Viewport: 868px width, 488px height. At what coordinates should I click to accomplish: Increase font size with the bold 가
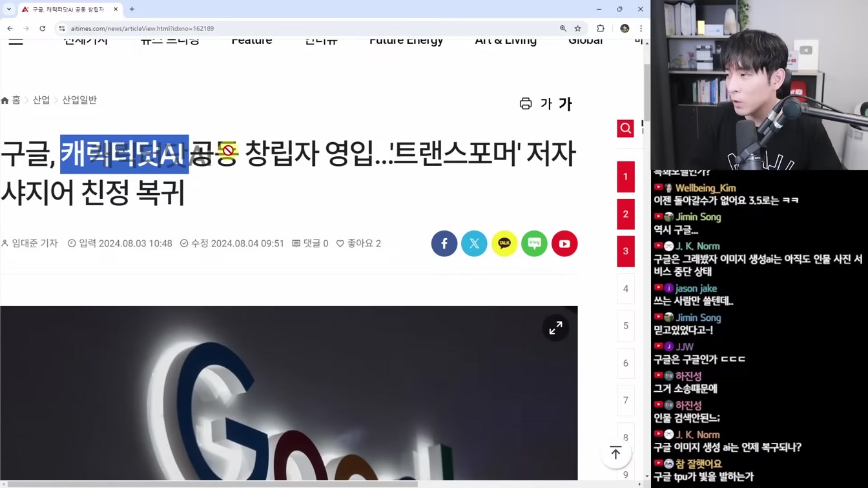point(565,104)
